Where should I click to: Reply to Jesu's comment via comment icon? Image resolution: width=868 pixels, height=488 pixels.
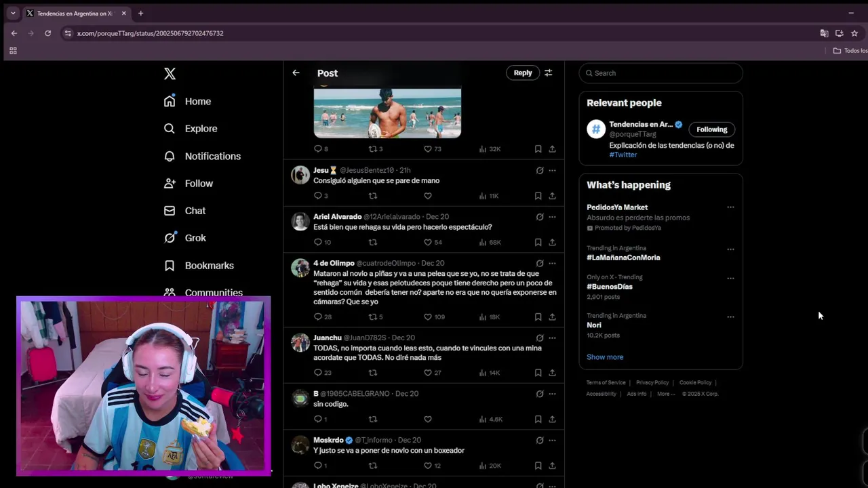(x=317, y=196)
